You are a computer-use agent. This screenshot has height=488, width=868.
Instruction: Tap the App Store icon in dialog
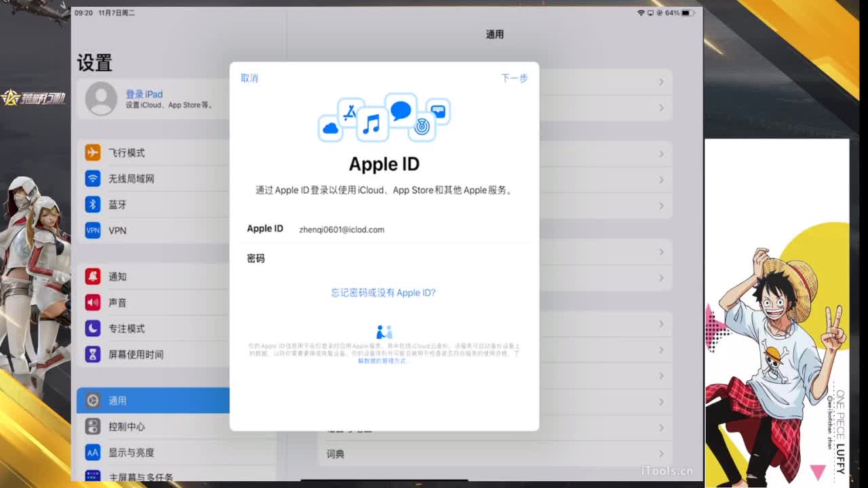pos(349,112)
